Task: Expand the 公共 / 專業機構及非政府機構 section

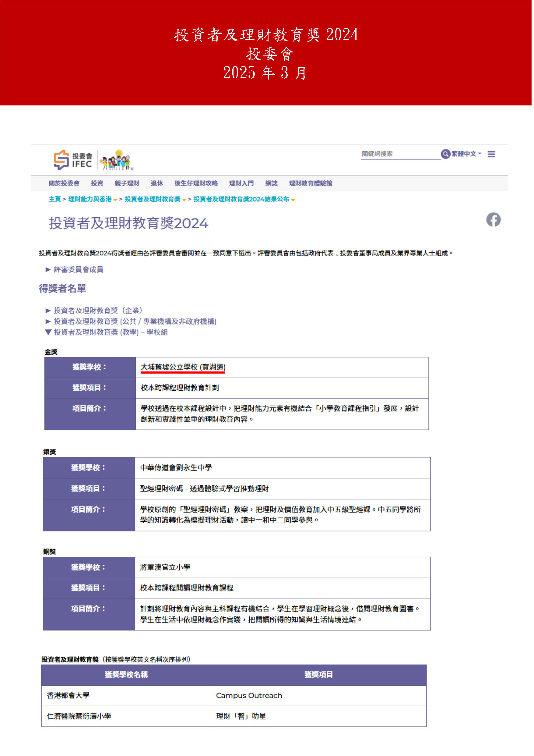Action: point(131,321)
